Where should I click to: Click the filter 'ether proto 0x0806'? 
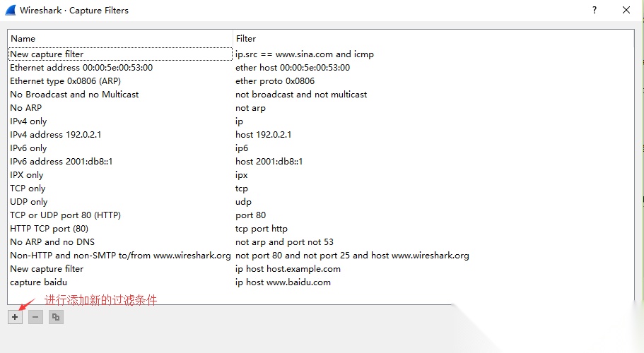point(275,81)
